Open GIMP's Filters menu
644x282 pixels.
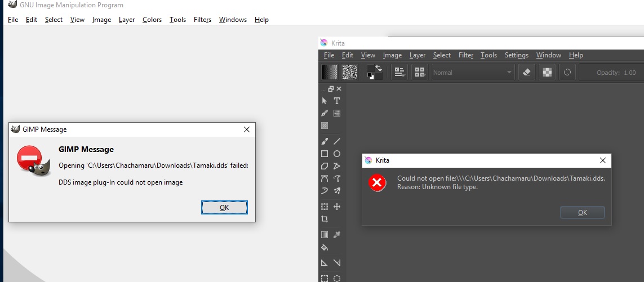202,20
